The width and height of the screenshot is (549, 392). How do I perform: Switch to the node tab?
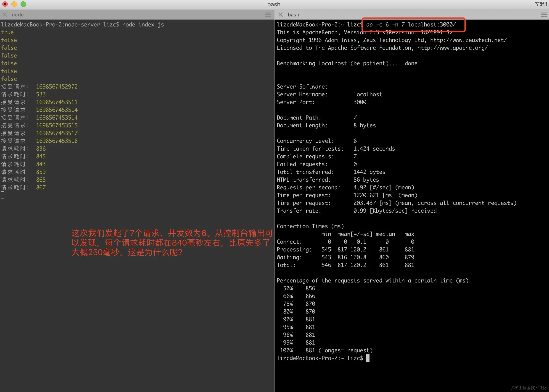17,14
